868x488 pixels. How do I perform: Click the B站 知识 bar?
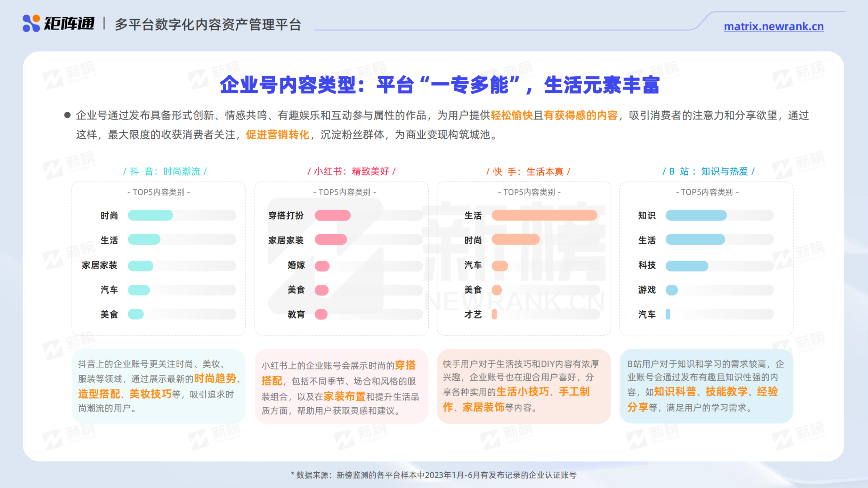(696, 215)
